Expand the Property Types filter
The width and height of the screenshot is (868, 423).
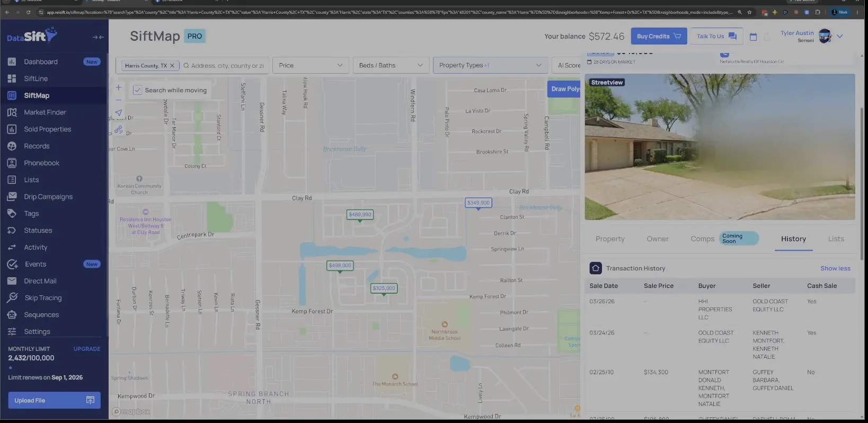tap(490, 65)
